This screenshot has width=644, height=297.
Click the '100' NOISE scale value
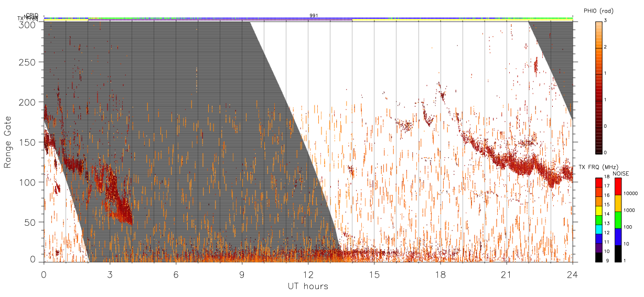(x=629, y=227)
